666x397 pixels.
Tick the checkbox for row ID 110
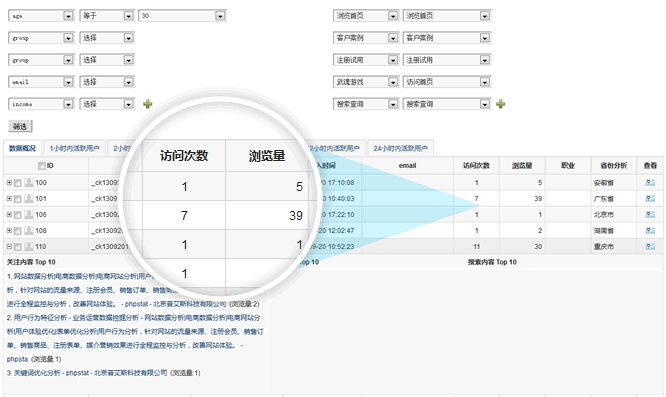tap(18, 247)
